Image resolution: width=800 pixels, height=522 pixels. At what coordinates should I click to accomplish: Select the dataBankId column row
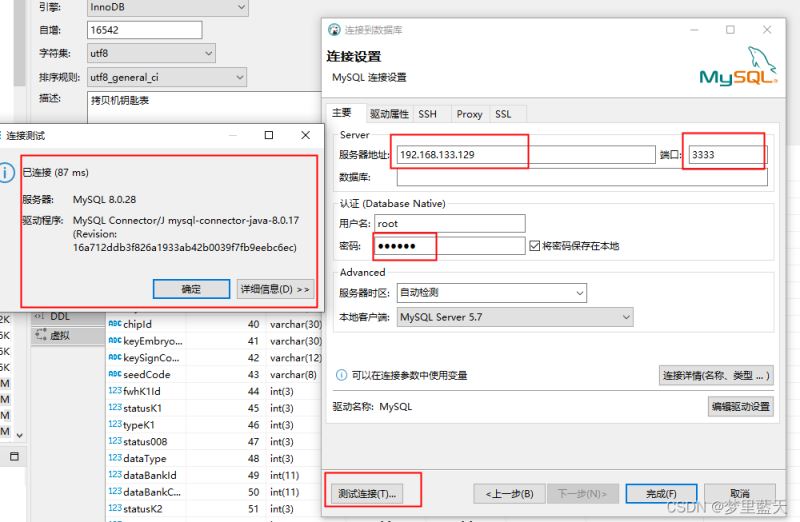[214, 475]
